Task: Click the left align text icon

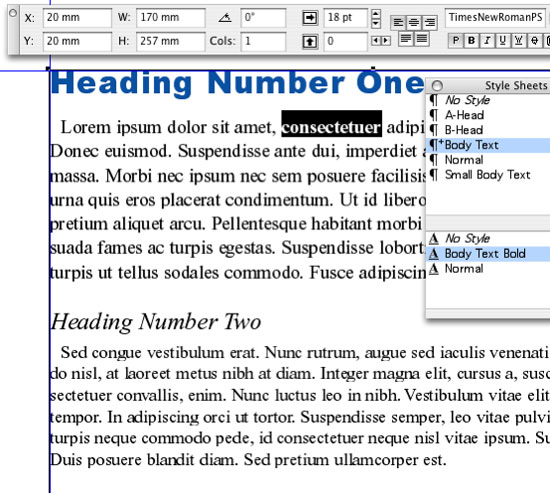Action: click(398, 23)
